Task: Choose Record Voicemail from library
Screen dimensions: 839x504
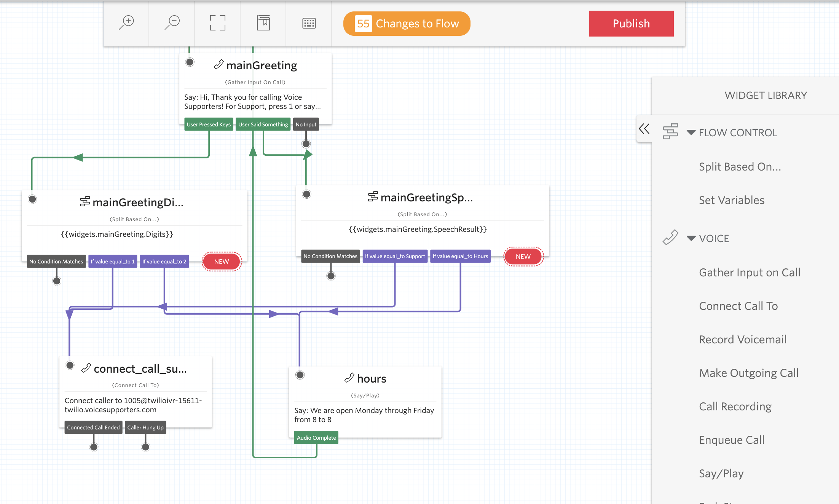Action: pyautogui.click(x=743, y=340)
